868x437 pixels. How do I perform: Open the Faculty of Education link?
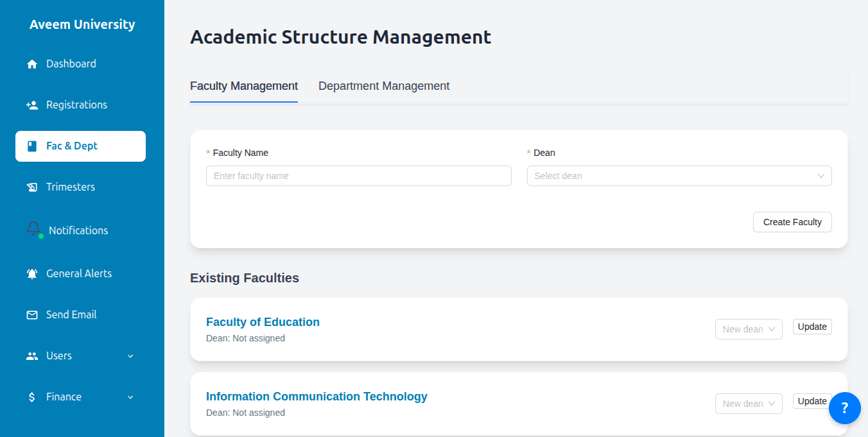click(263, 321)
